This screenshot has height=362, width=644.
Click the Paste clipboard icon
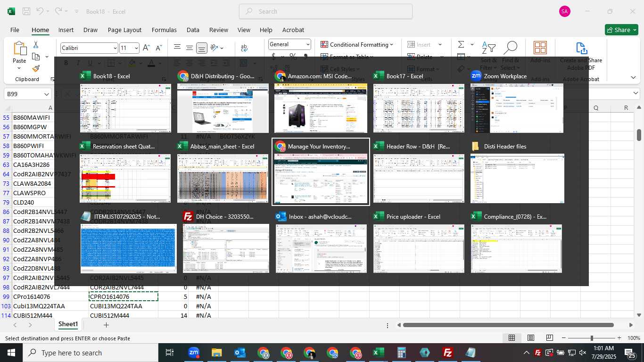pos(19,49)
